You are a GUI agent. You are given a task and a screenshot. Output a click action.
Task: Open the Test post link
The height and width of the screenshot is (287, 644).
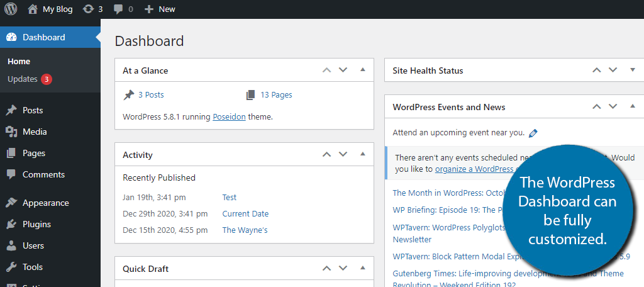(x=229, y=198)
